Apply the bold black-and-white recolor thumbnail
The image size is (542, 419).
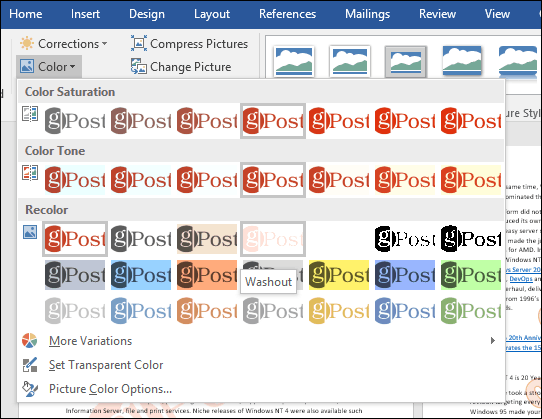click(x=471, y=239)
